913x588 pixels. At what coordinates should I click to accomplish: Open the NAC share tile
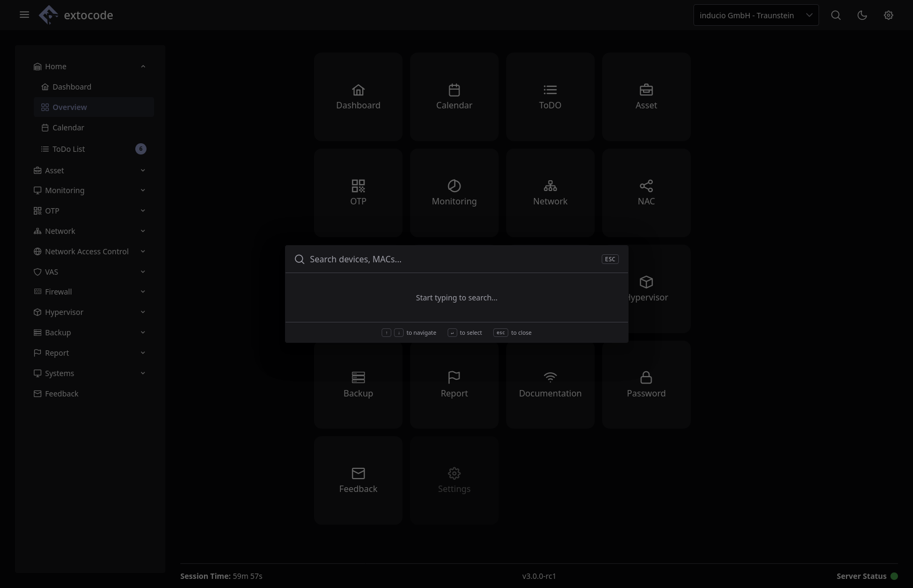click(x=646, y=193)
